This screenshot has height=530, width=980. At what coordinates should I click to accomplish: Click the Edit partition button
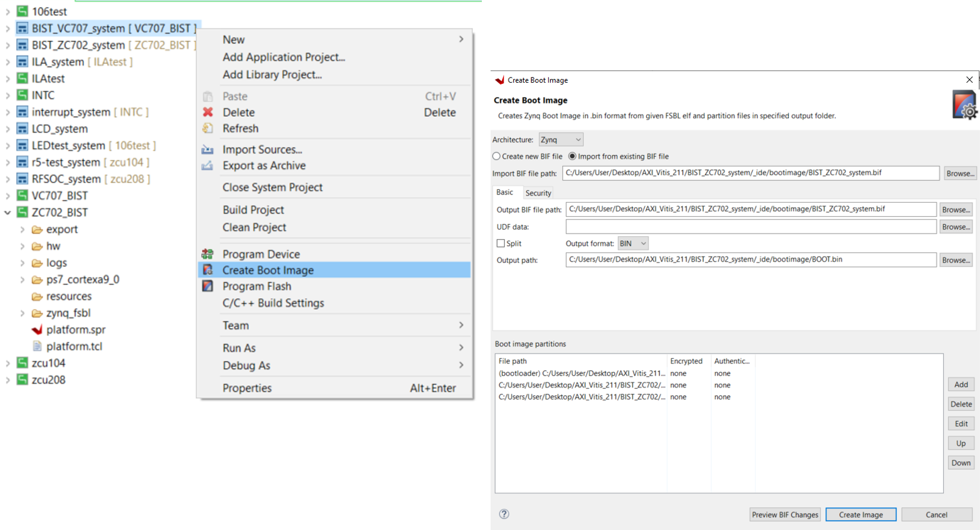click(x=961, y=423)
